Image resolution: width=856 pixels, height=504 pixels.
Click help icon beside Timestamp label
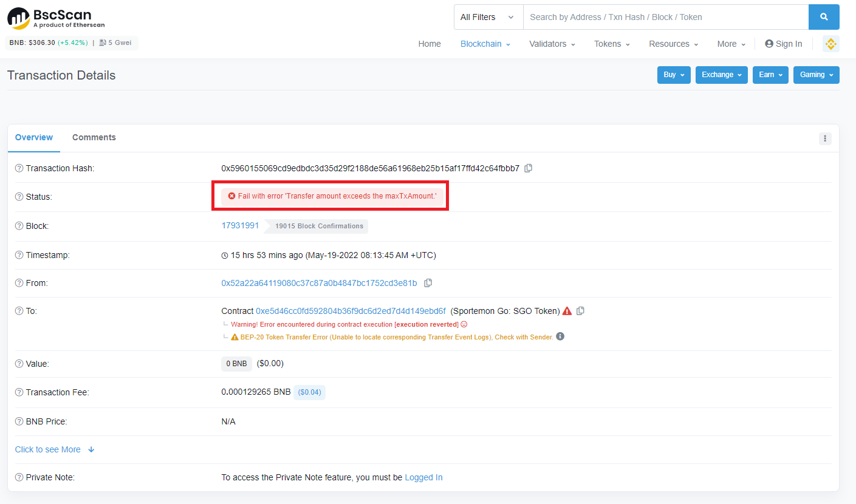pyautogui.click(x=19, y=255)
